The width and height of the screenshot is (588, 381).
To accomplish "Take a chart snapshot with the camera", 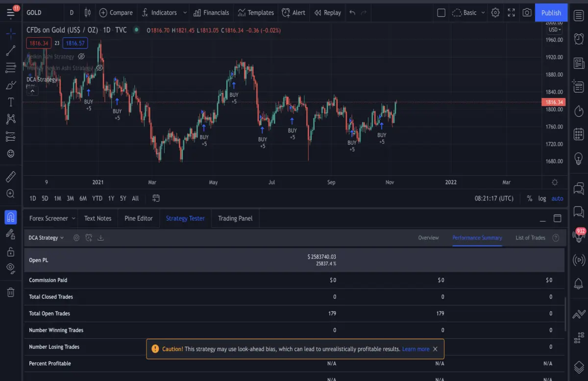I will tap(527, 13).
